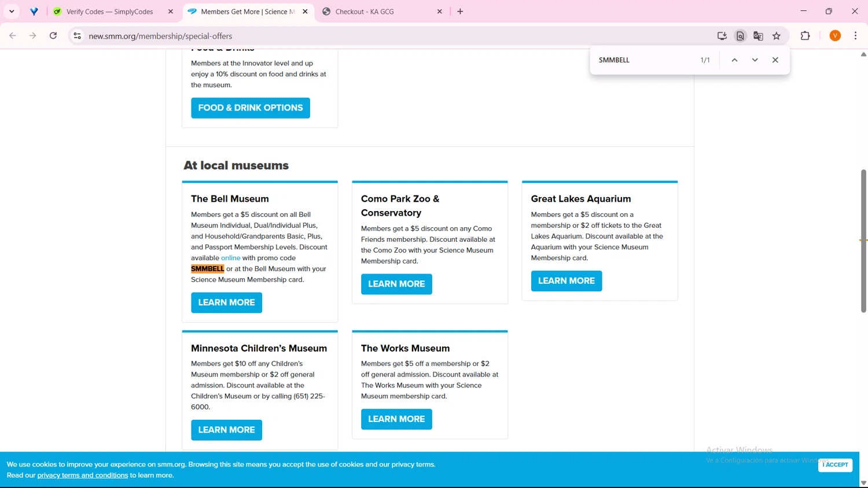This screenshot has width=868, height=488.
Task: Open Google Lens search icon
Action: pyautogui.click(x=740, y=36)
